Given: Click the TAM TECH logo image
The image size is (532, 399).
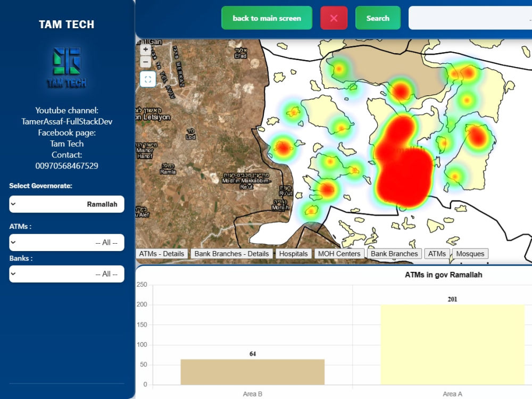Looking at the screenshot, I should pyautogui.click(x=67, y=67).
